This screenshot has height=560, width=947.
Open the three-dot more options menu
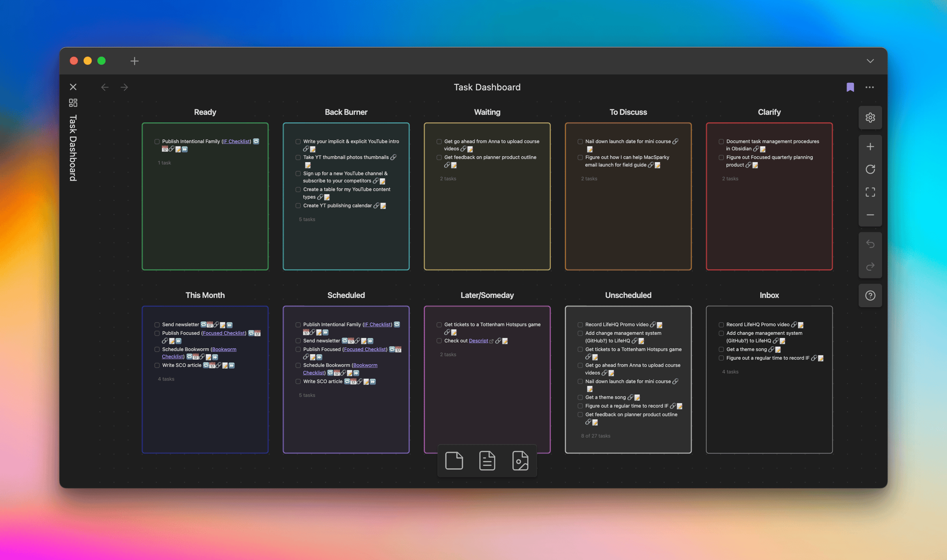click(870, 87)
